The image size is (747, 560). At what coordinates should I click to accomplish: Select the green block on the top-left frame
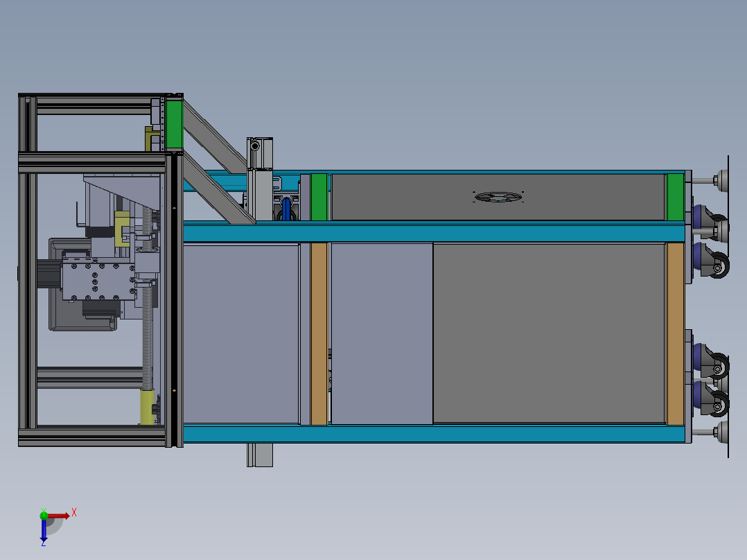pos(174,124)
